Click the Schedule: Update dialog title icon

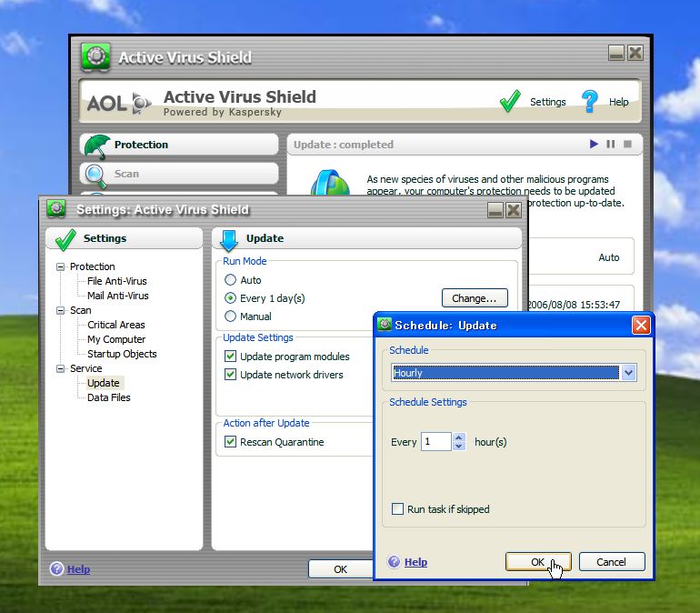click(x=385, y=325)
